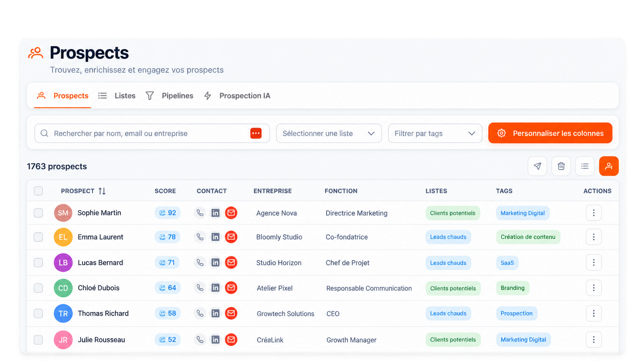Click the red dots icon in search box
644x362 pixels.
[256, 133]
